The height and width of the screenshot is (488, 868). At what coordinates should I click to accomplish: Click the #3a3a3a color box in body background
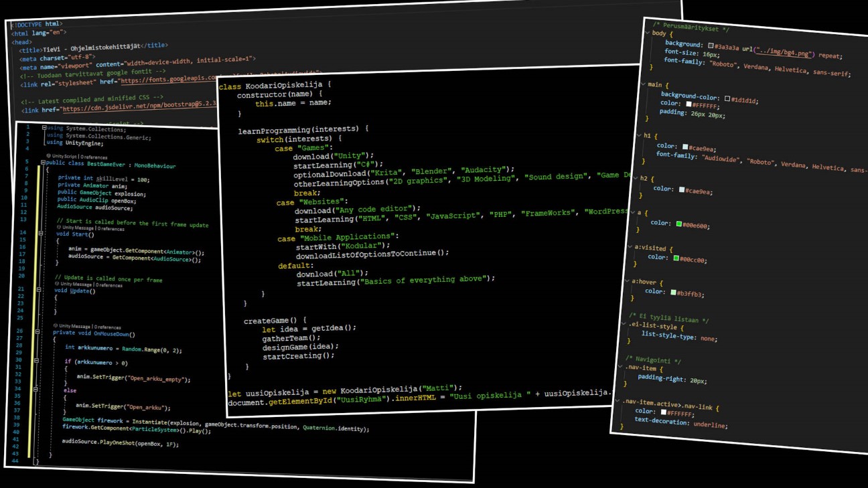(x=711, y=46)
